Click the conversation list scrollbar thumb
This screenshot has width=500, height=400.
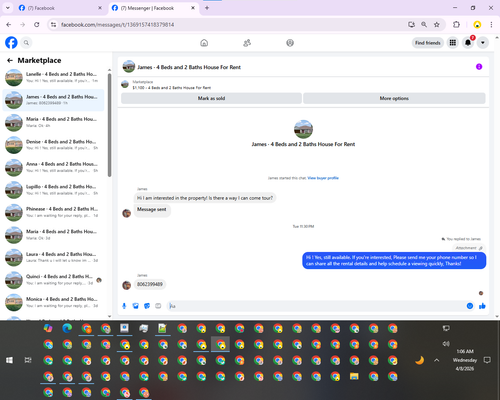click(109, 125)
